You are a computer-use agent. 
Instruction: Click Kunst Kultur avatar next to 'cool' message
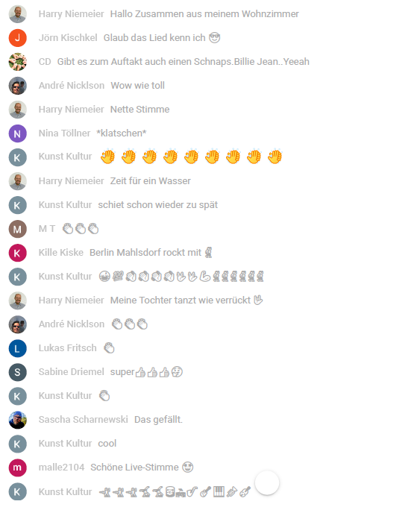[17, 444]
